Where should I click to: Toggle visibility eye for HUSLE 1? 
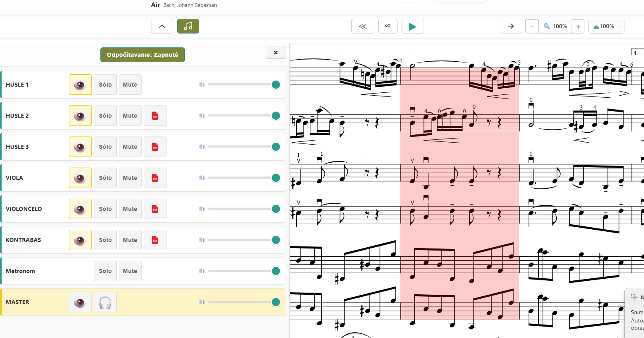(80, 85)
